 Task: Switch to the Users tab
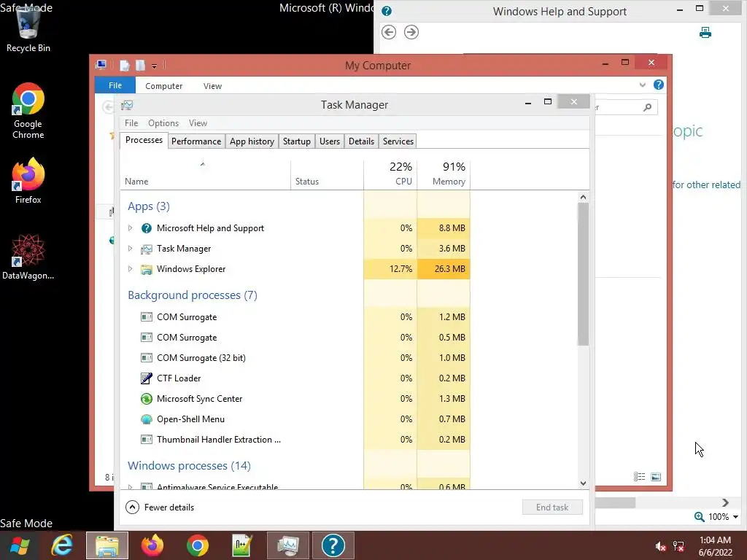point(330,141)
